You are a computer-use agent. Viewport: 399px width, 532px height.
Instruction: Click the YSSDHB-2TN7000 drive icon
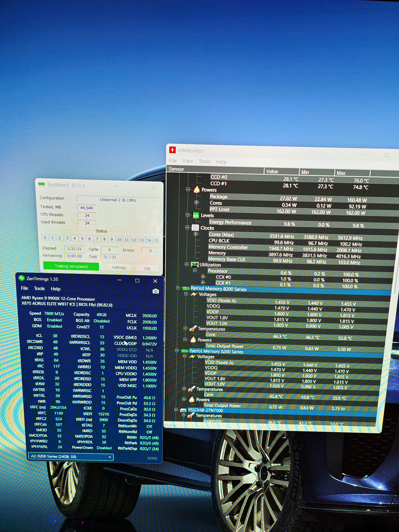(183, 410)
